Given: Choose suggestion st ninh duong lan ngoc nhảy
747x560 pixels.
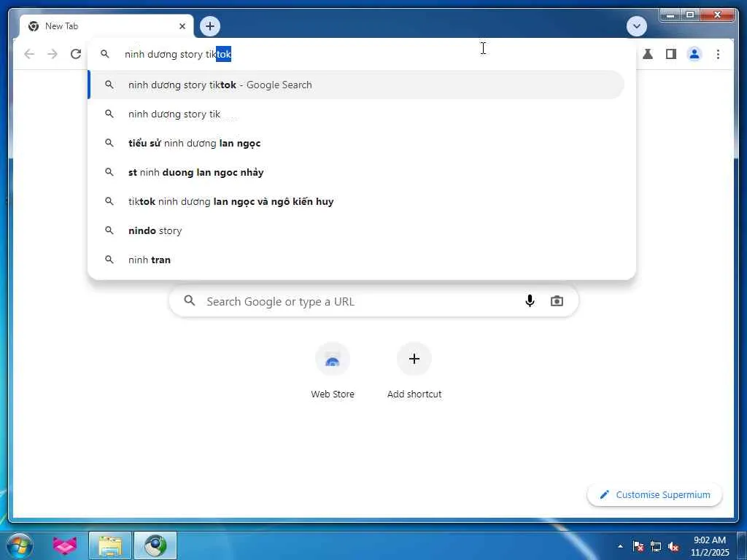Looking at the screenshot, I should 357,172.
